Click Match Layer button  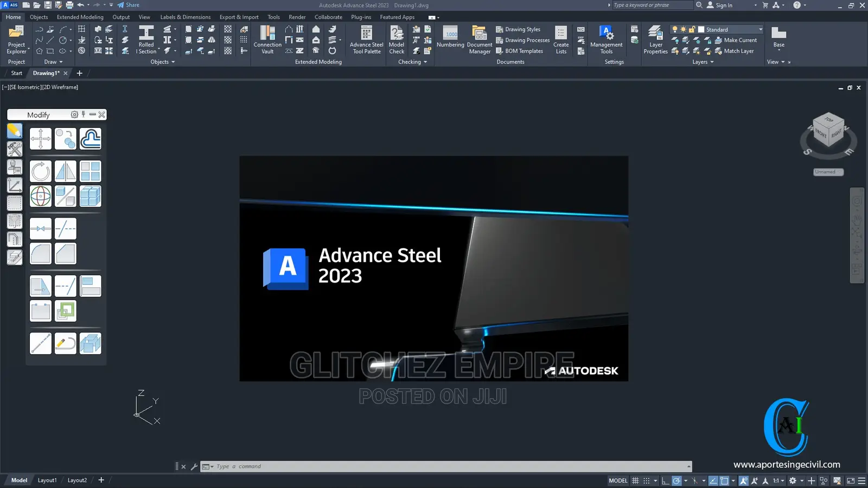[x=734, y=51]
